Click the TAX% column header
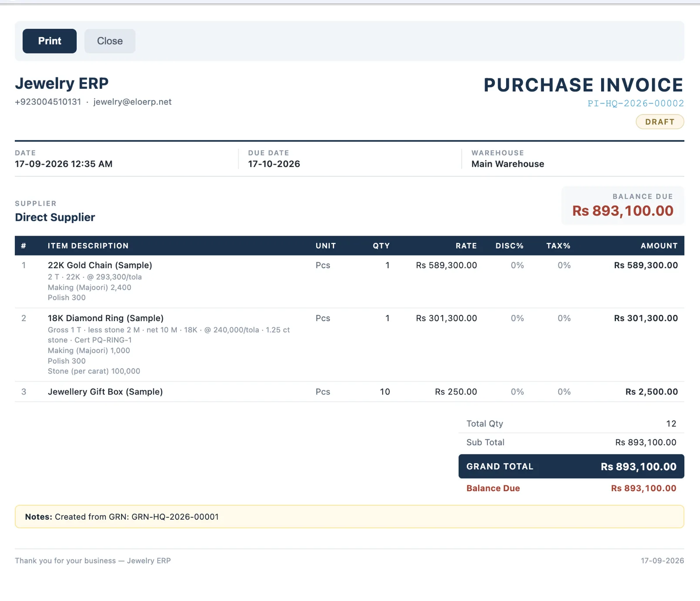This screenshot has width=700, height=601. [558, 246]
